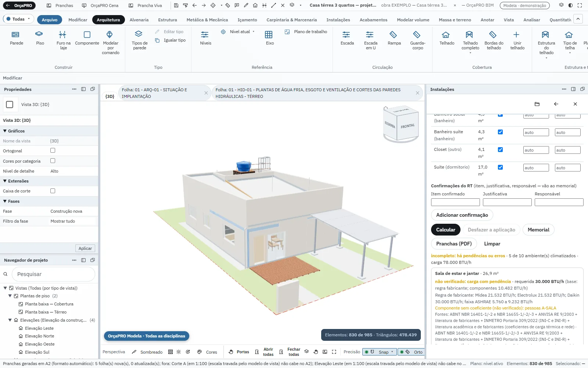Click the Pranchas (PDF) button
The image size is (588, 368).
(x=454, y=244)
